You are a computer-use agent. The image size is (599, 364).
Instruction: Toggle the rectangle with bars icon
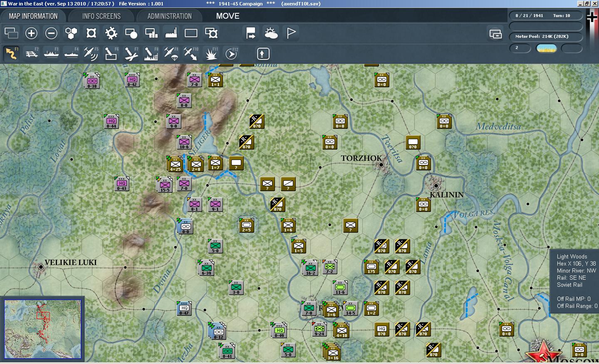point(151,33)
